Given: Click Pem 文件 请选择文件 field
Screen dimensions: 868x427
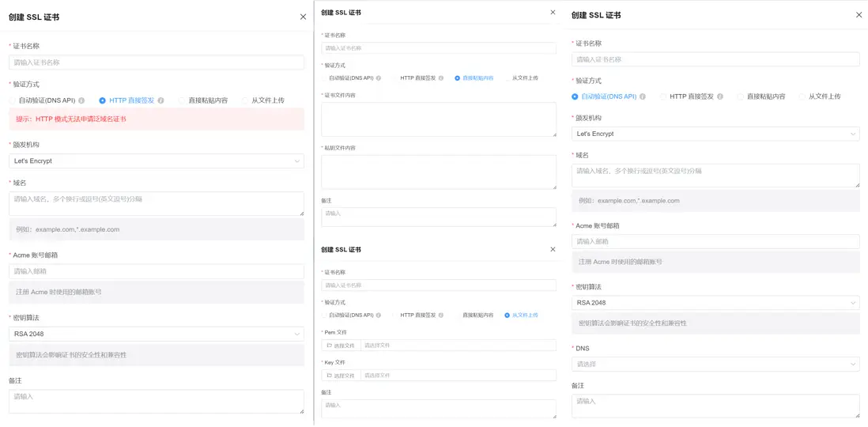Looking at the screenshot, I should pyautogui.click(x=459, y=345).
